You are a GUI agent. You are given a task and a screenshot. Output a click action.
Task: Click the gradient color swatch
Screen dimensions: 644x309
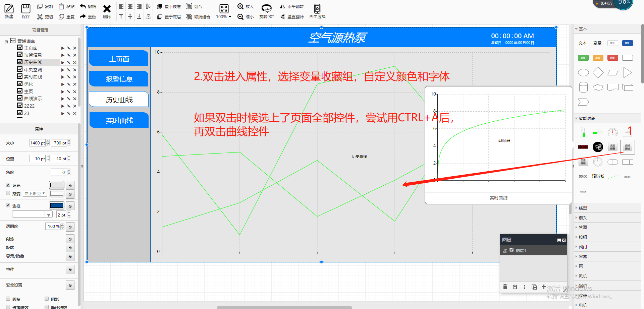57,193
